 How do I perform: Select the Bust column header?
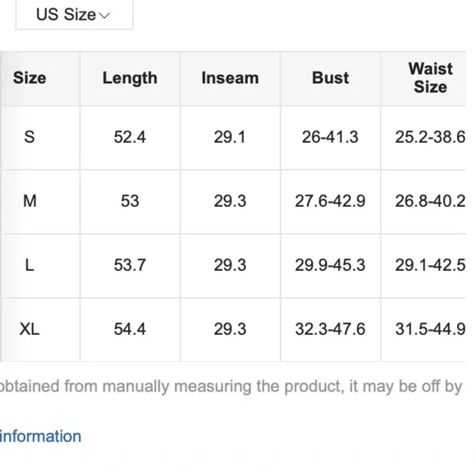[330, 78]
